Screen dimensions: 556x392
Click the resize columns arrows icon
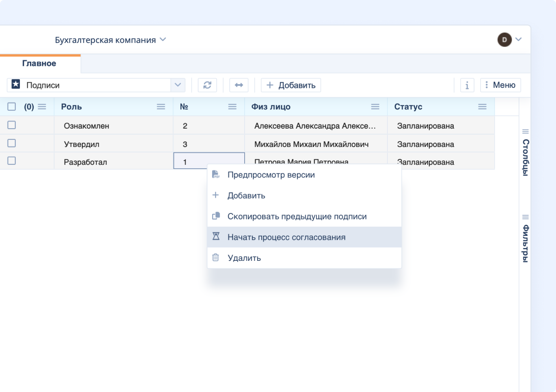point(238,85)
